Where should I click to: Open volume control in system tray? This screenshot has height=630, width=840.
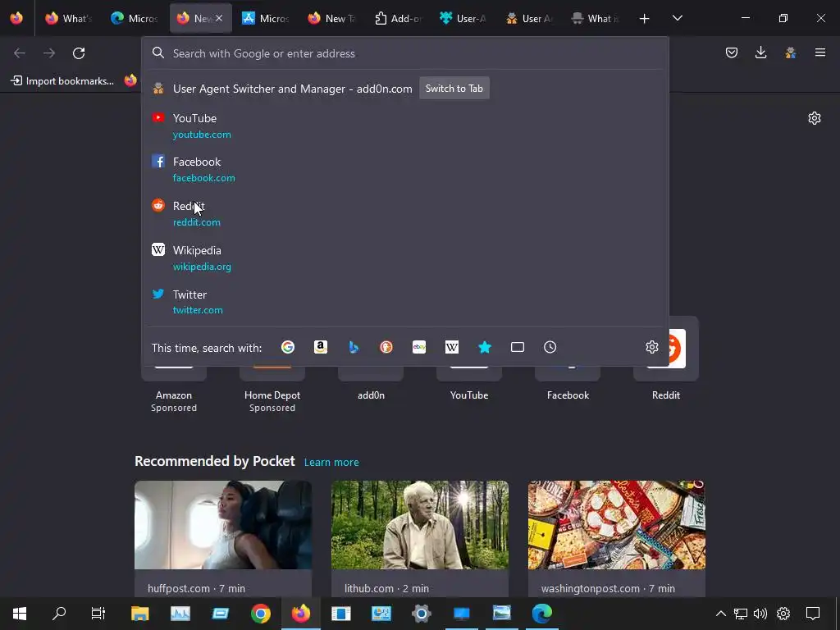pos(760,614)
